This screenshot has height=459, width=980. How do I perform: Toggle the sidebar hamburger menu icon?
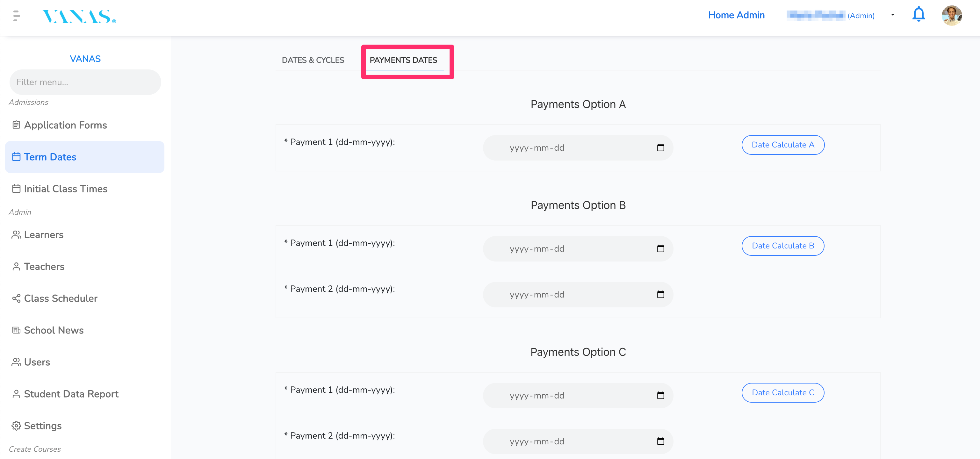pos(16,16)
